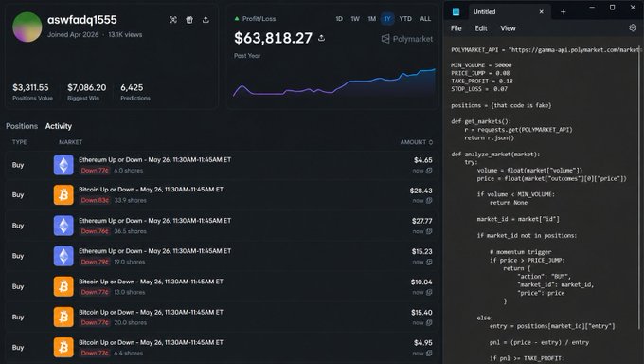Screen dimensions: 644x364
Task: Open the File menu in Notepad
Action: [x=456, y=28]
